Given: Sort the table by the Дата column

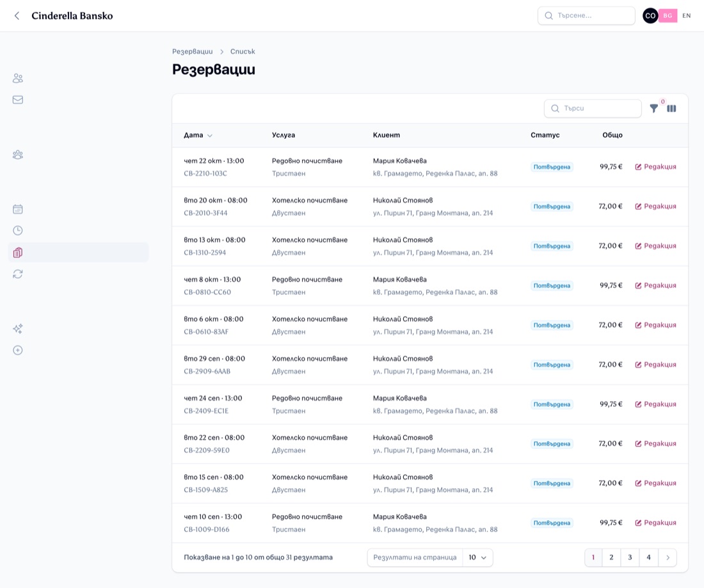Looking at the screenshot, I should point(198,135).
